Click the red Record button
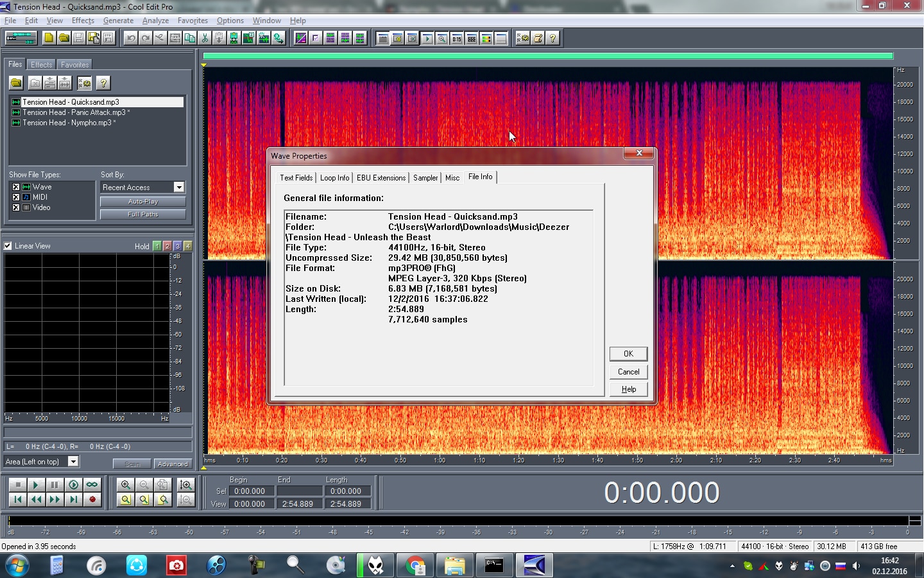The width and height of the screenshot is (924, 578). point(92,499)
